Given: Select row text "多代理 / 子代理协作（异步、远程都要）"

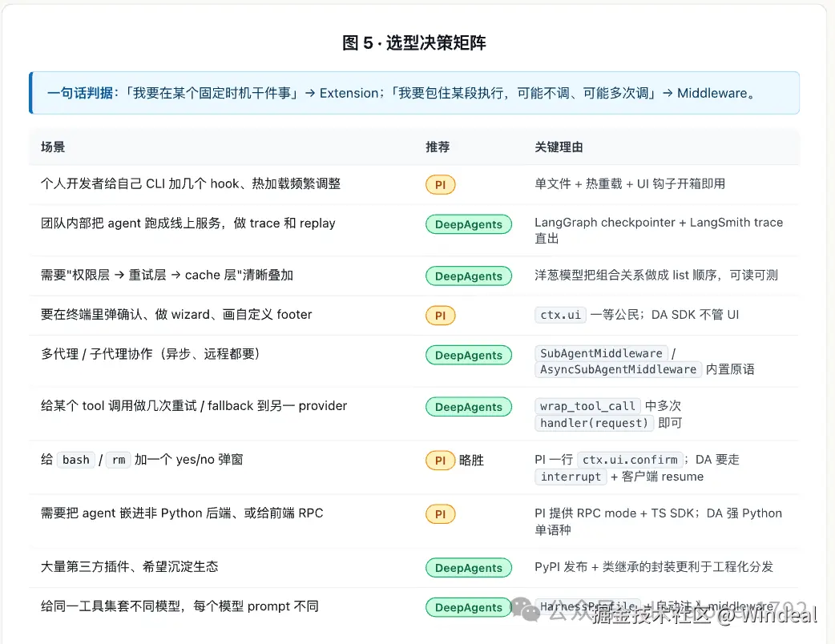Looking at the screenshot, I should (x=150, y=353).
